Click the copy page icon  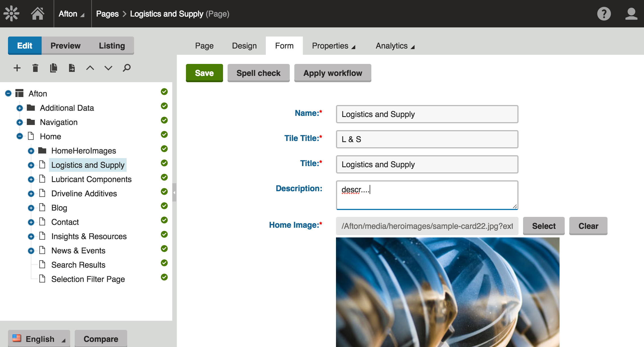pyautogui.click(x=54, y=68)
